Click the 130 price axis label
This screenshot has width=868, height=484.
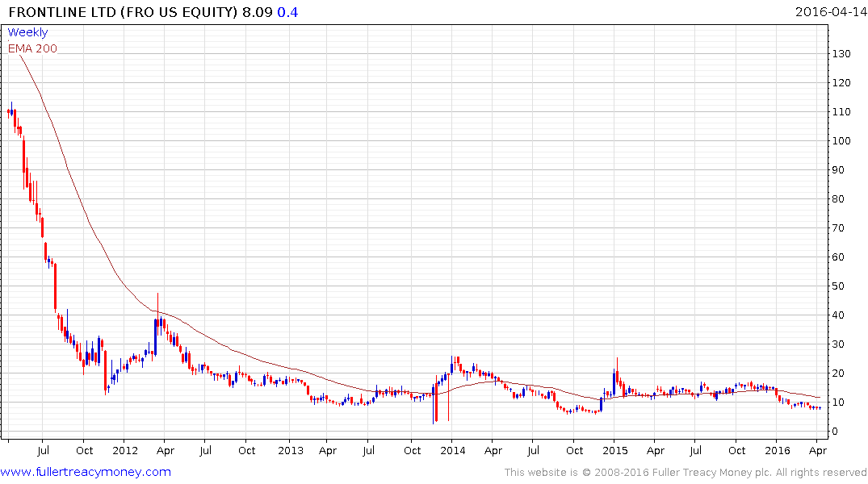pyautogui.click(x=841, y=54)
